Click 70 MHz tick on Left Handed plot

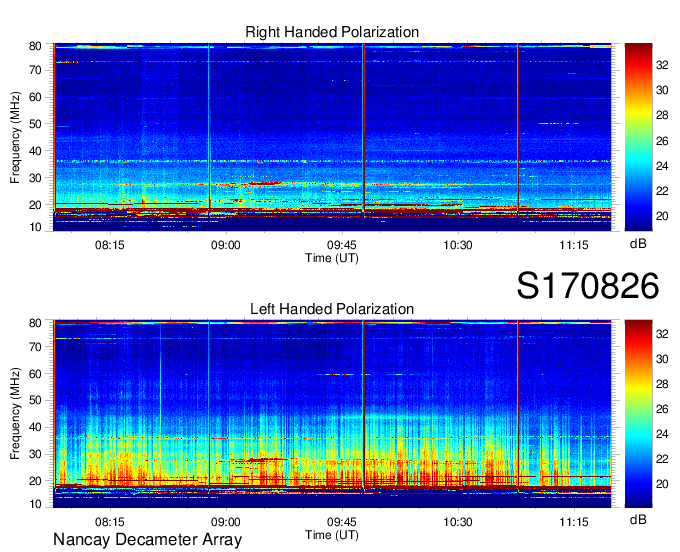pos(35,347)
